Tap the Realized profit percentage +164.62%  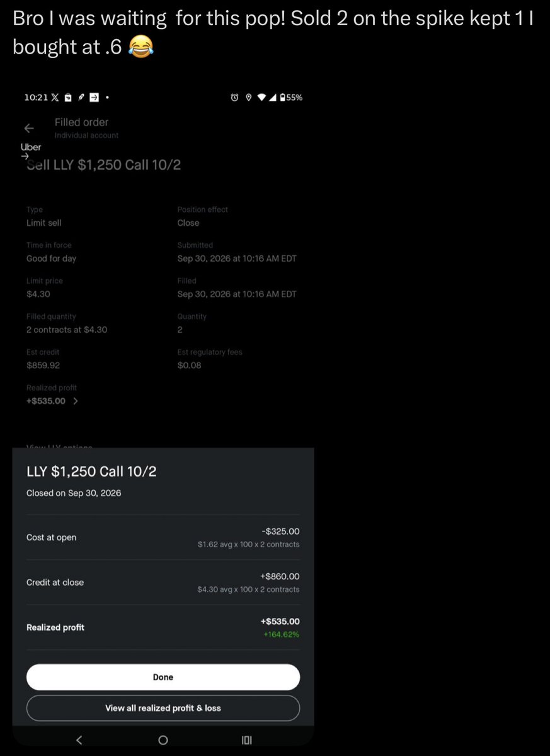tap(281, 634)
